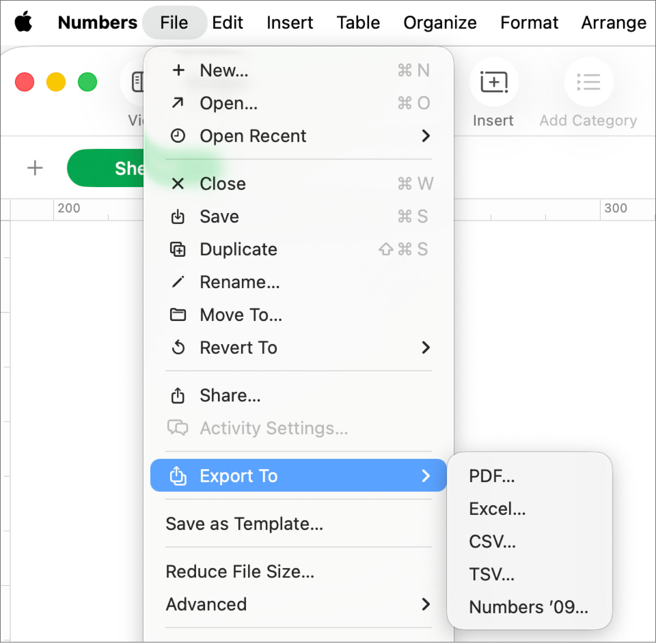The image size is (656, 644).
Task: Click Reduce File Size
Action: (239, 572)
